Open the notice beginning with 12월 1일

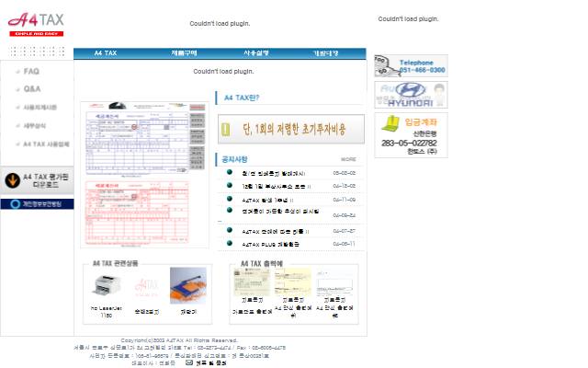[276, 187]
